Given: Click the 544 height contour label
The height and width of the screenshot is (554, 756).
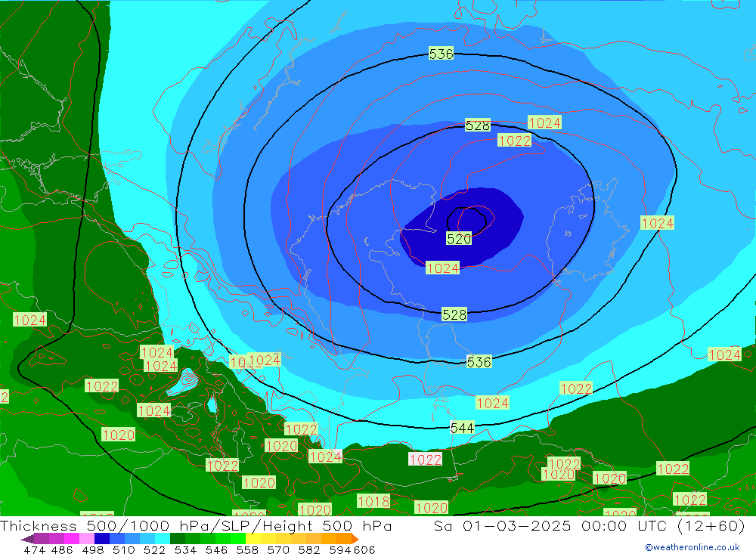Looking at the screenshot, I should click(462, 428).
